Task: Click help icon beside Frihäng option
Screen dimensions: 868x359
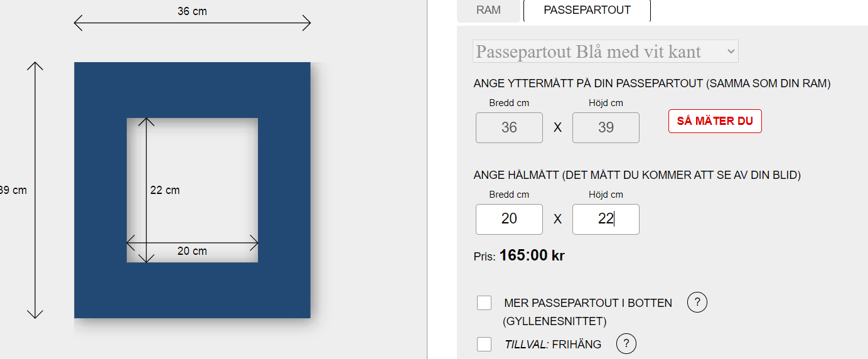Action: [x=626, y=344]
